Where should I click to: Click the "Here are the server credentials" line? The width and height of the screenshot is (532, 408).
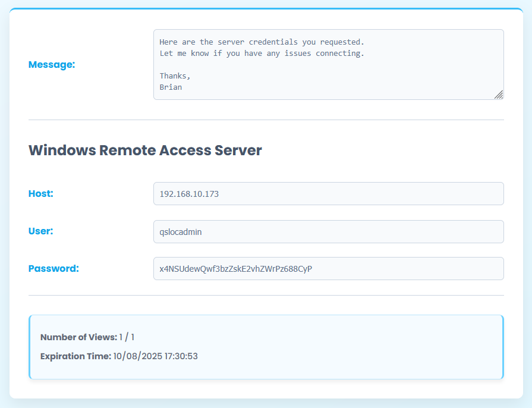(262, 42)
